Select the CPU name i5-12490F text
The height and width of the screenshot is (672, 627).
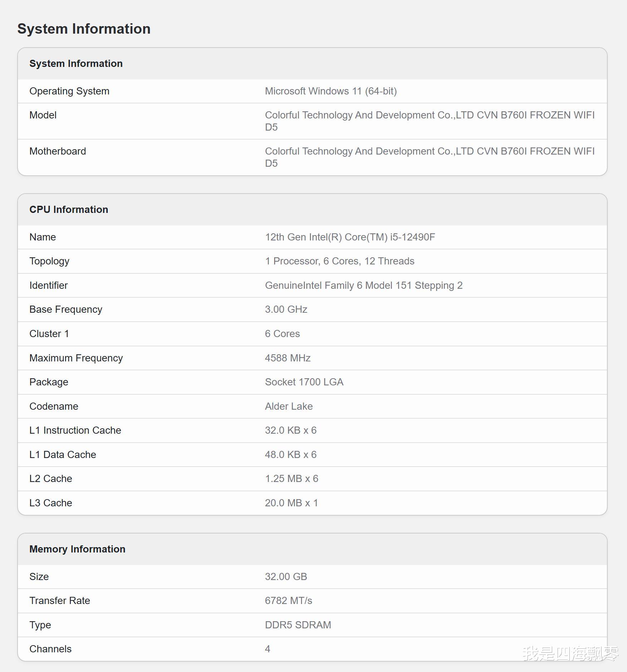click(350, 237)
